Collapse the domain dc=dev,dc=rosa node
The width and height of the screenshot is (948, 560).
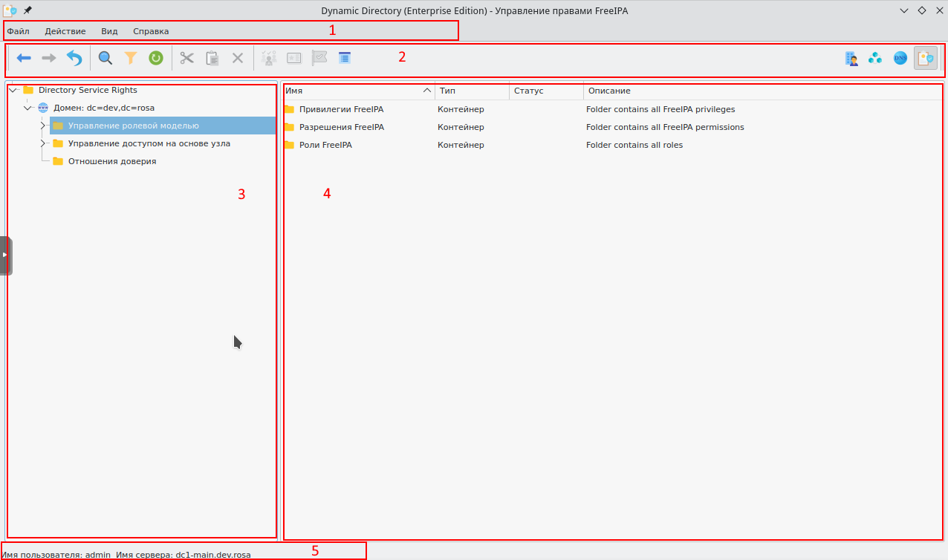(x=27, y=108)
